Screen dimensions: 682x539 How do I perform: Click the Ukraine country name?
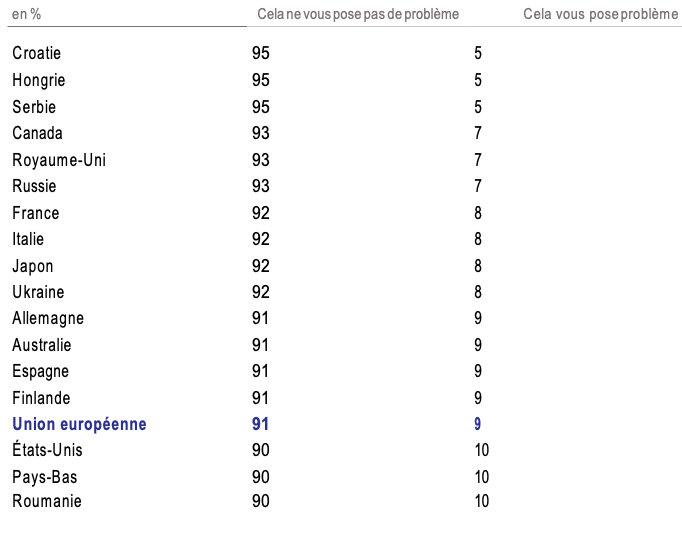click(38, 292)
